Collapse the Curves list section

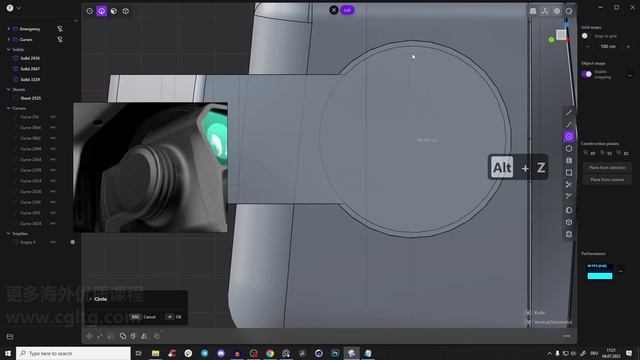click(x=9, y=108)
